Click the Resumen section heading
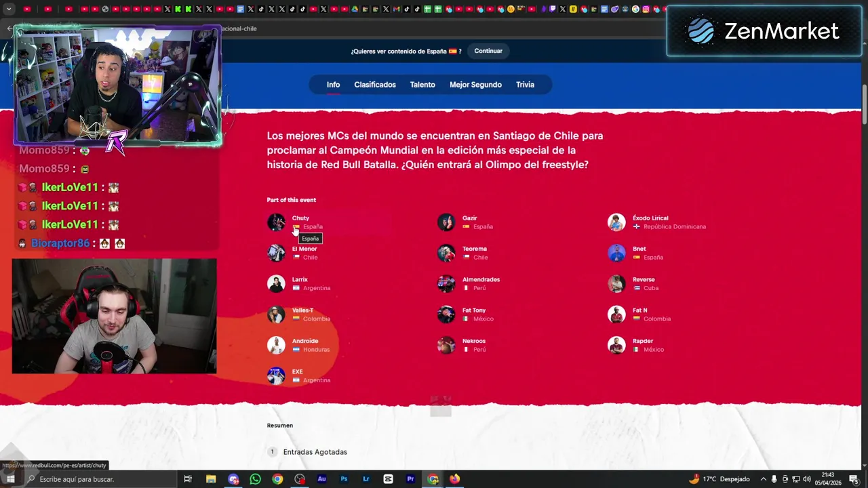 280,426
